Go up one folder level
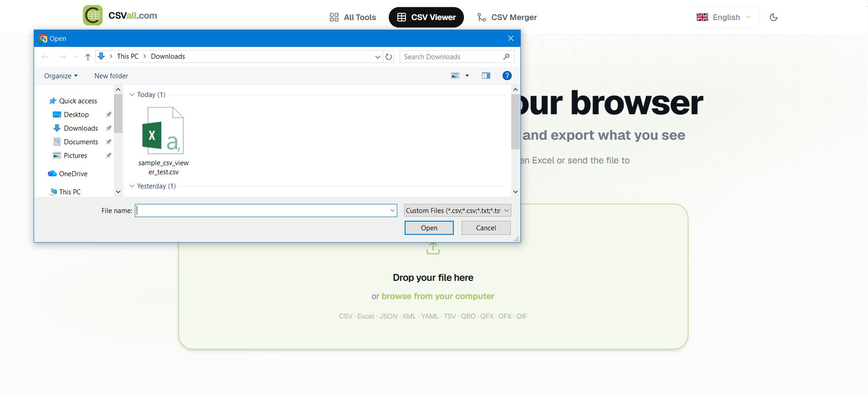Screen dimensions: 868x396 pos(88,57)
